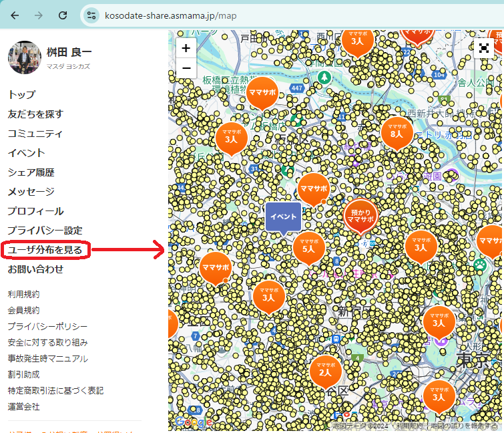
Task: Click the 預かりママサポ red map marker
Action: coord(360,215)
